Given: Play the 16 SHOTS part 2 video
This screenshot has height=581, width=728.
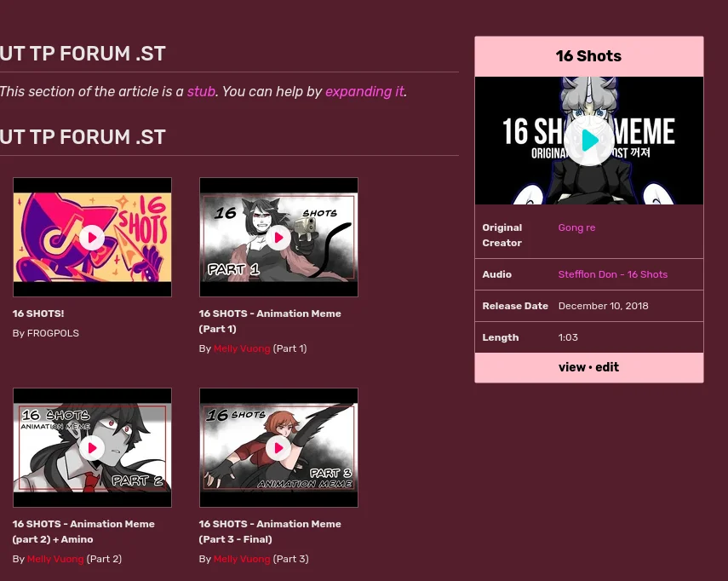Looking at the screenshot, I should click(x=91, y=447).
